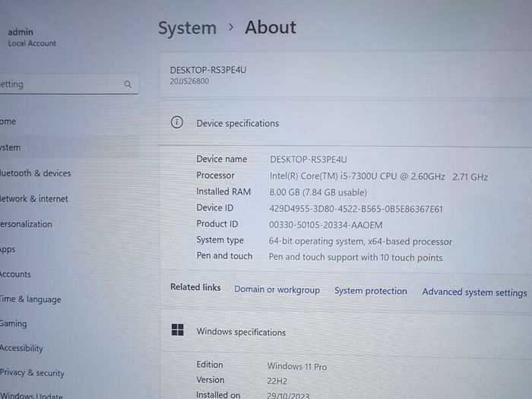The image size is (532, 399).
Task: Click the Device specifications info icon
Action: pyautogui.click(x=177, y=122)
